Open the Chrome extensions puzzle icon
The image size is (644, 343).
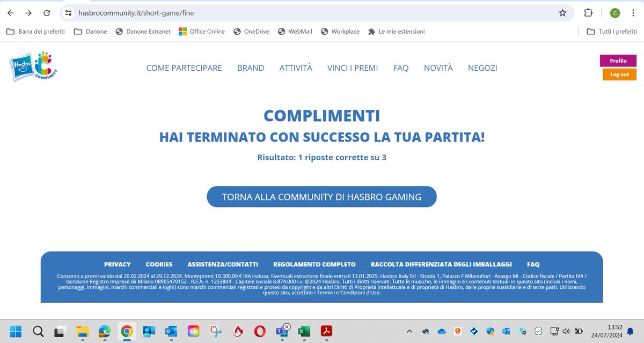tap(588, 13)
